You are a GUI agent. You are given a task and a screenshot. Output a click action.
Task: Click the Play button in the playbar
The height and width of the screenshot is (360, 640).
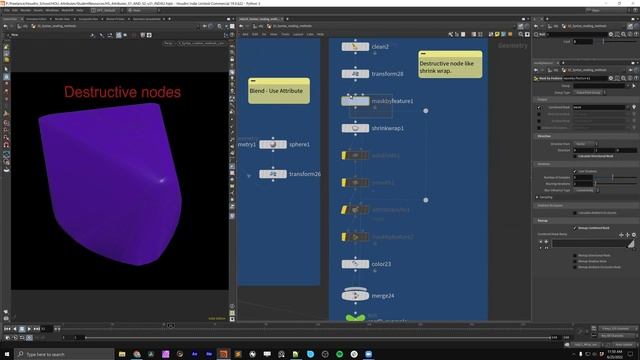29,329
